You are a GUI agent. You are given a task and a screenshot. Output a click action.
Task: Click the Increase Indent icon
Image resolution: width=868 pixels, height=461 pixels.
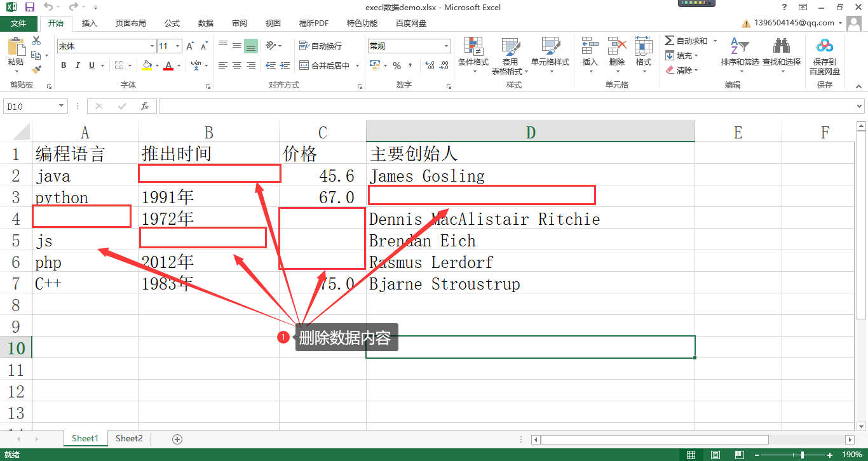coord(285,65)
